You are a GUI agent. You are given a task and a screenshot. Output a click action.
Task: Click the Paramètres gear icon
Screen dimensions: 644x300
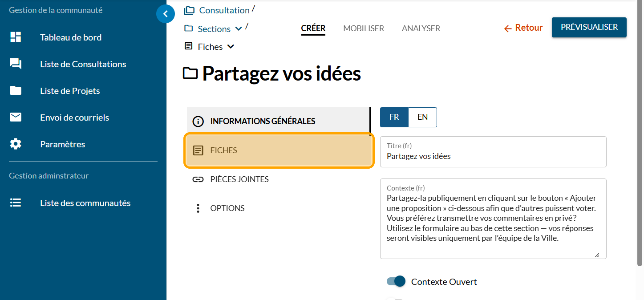click(16, 144)
